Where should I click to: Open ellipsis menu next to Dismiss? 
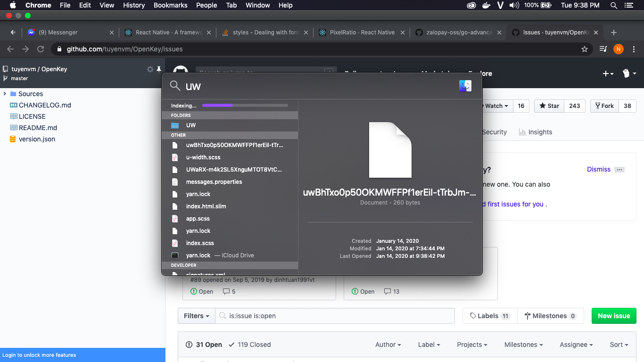(x=619, y=170)
